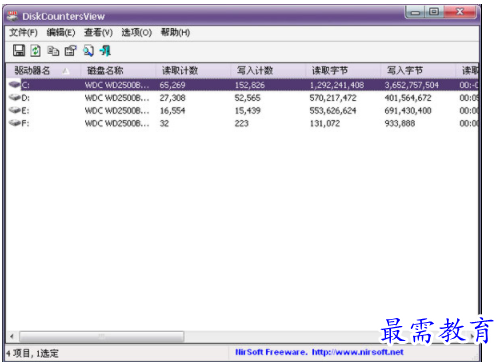Sort by 写入计数 column header

coord(268,70)
